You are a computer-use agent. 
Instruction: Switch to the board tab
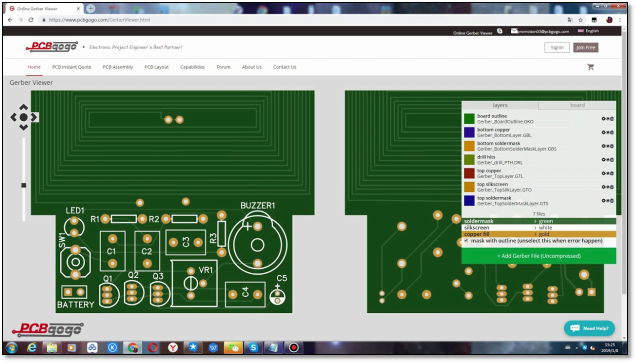tap(577, 105)
